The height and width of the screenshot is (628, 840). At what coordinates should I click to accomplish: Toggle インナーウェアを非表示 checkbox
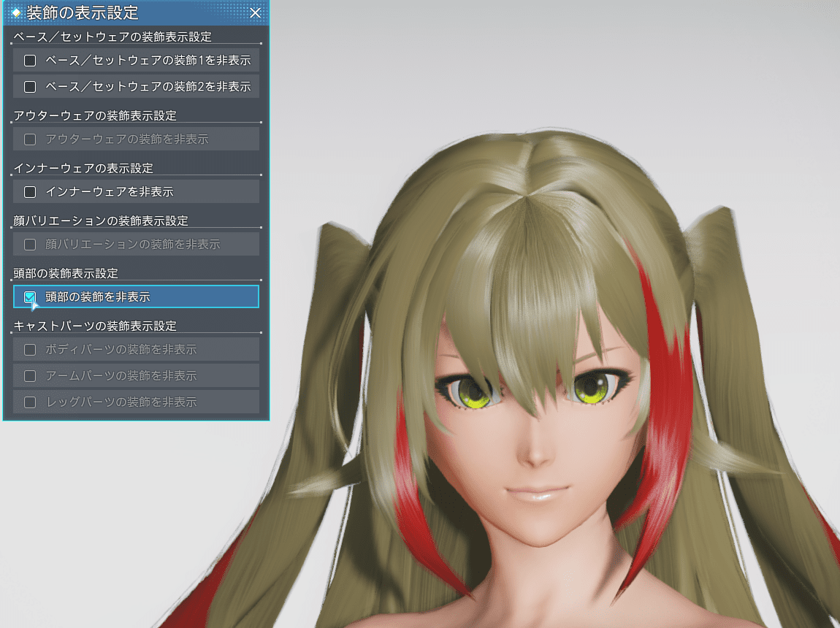30,192
